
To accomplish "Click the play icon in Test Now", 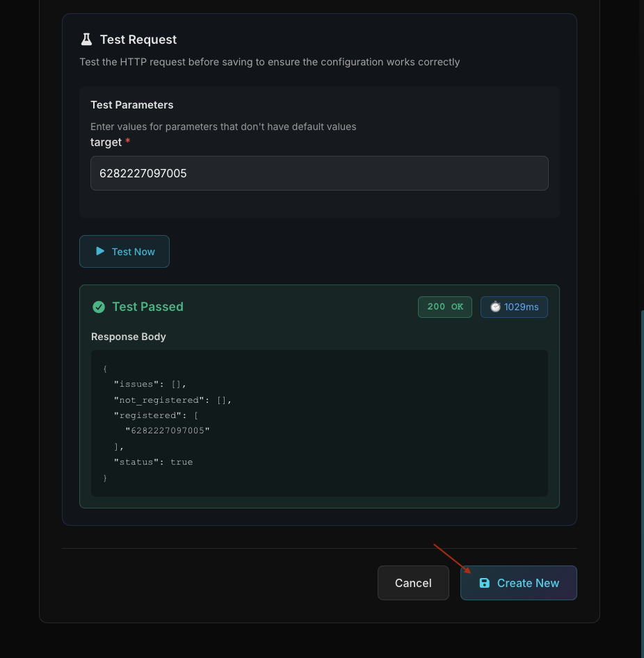I will 100,251.
